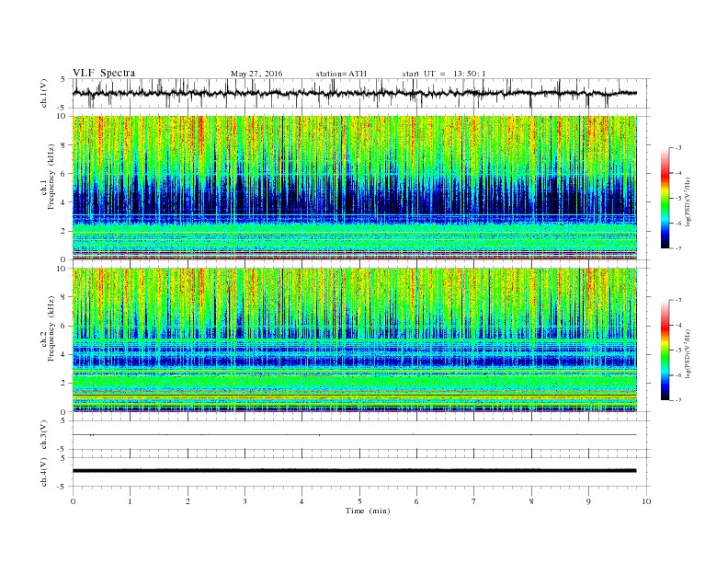The height and width of the screenshot is (563, 728).
Task: Click the "10" minute time-axis tick label
Action: click(x=646, y=501)
